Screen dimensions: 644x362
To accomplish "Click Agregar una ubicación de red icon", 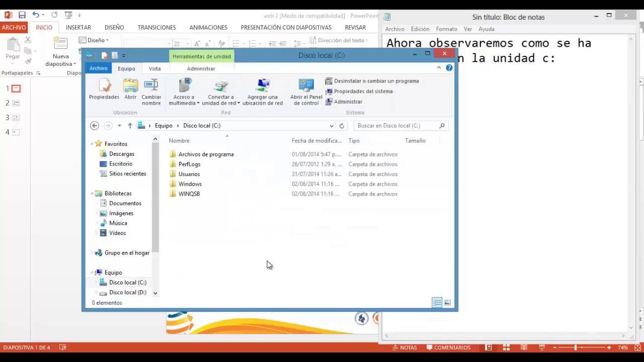I will 263,85.
